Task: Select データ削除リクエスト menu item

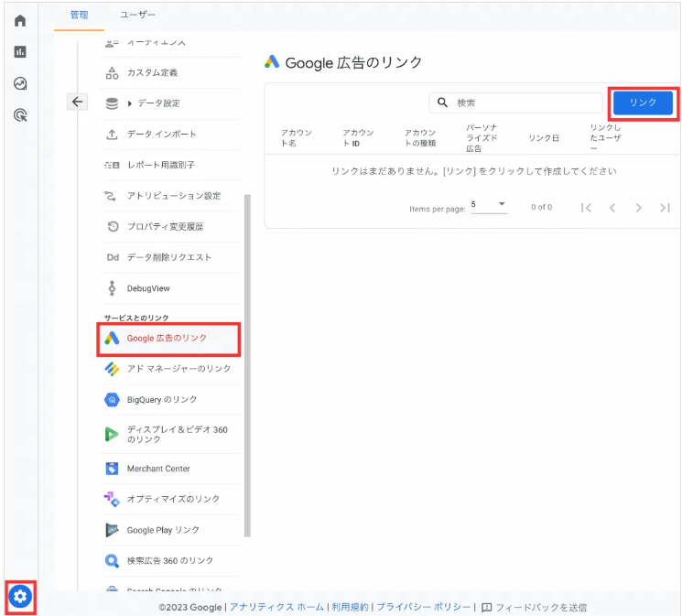Action: [169, 257]
